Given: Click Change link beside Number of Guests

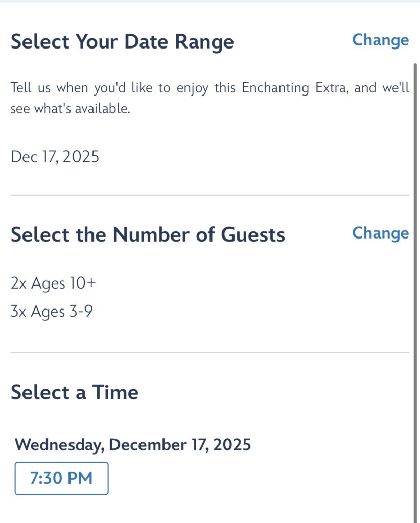Looking at the screenshot, I should pos(380,233).
